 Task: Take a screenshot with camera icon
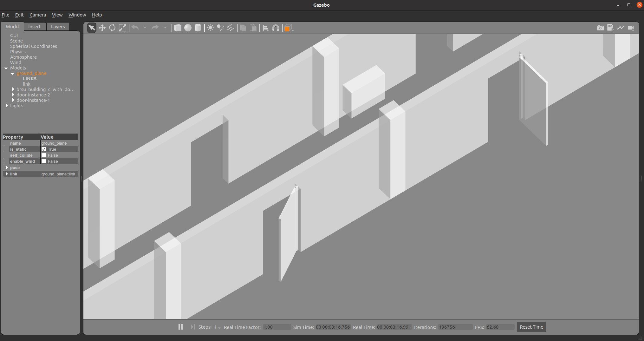pos(600,28)
